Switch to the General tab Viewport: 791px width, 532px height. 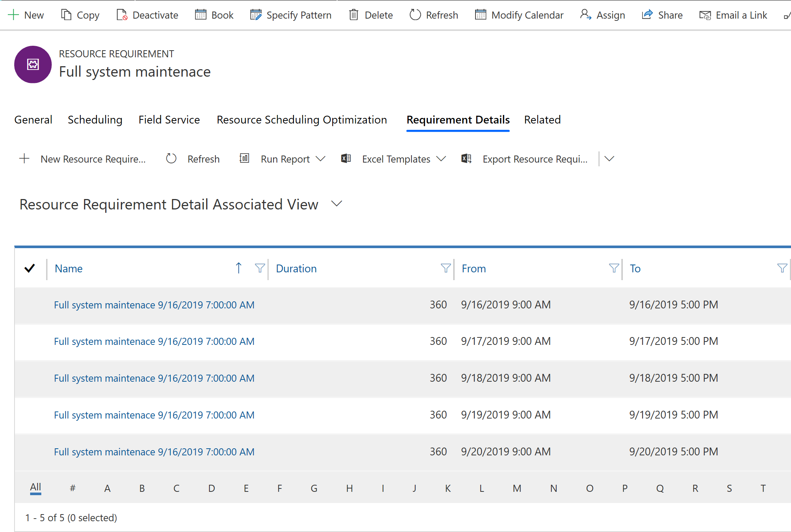pos(33,119)
